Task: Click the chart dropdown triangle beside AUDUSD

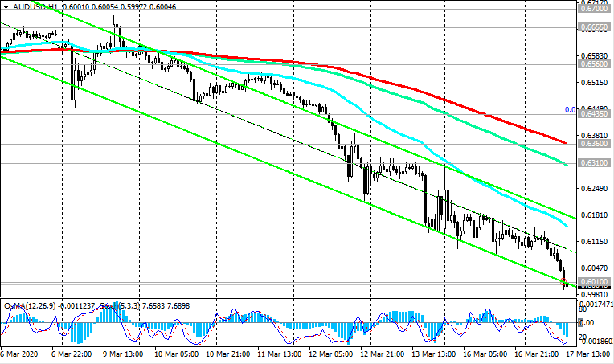Action: coord(6,7)
